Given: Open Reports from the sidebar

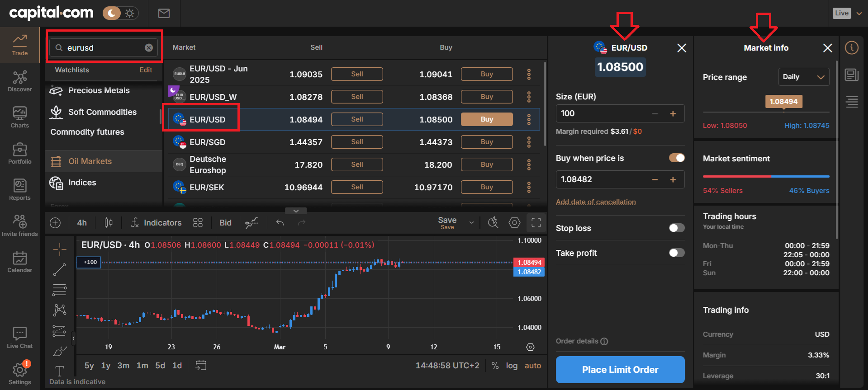Looking at the screenshot, I should pos(20,190).
